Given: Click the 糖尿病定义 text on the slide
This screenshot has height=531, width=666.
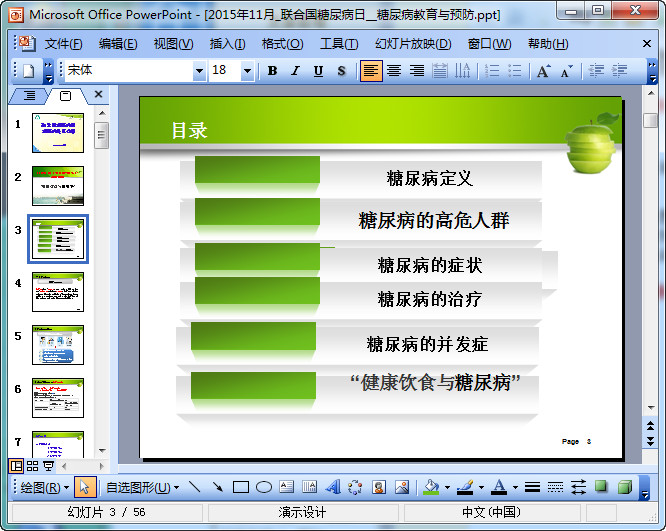Looking at the screenshot, I should click(430, 179).
